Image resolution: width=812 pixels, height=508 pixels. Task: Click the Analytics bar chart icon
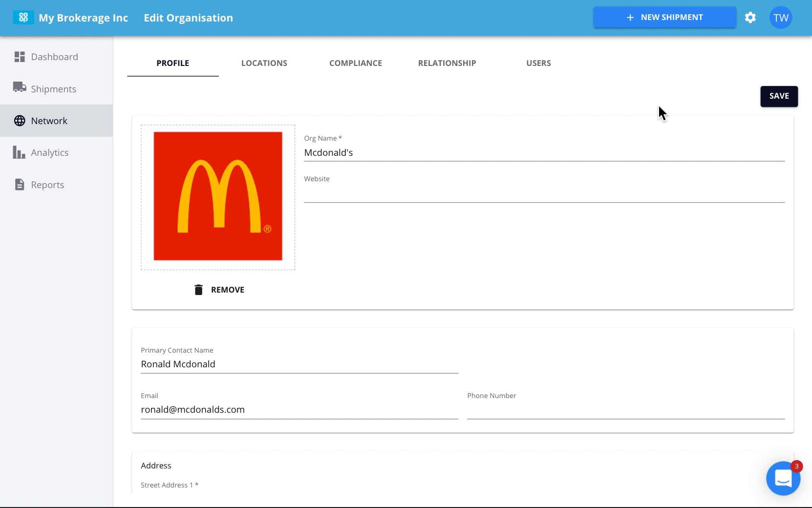coord(19,152)
